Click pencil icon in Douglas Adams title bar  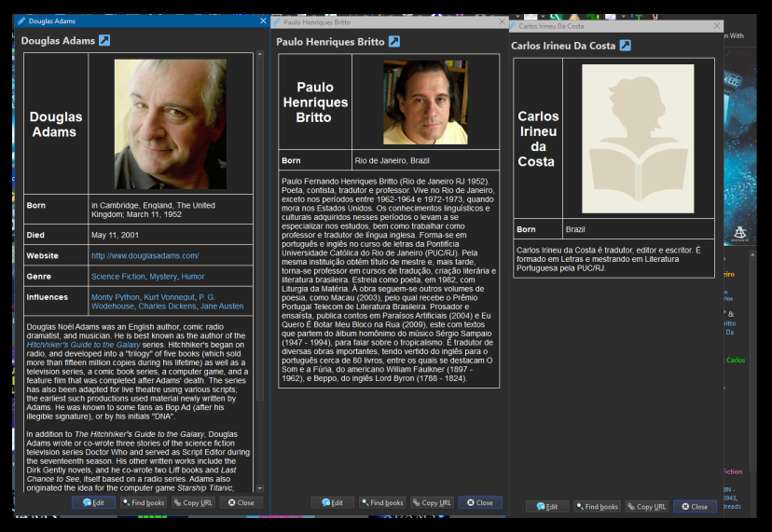click(x=21, y=21)
